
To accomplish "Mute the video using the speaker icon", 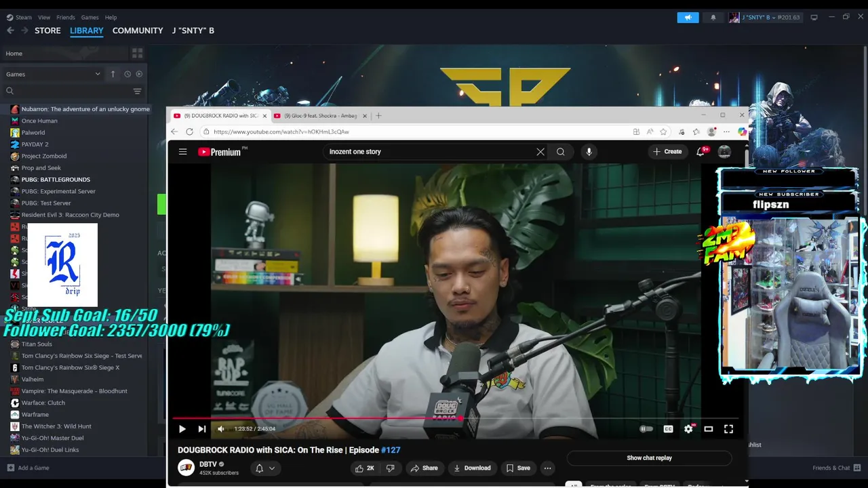I will [x=221, y=429].
